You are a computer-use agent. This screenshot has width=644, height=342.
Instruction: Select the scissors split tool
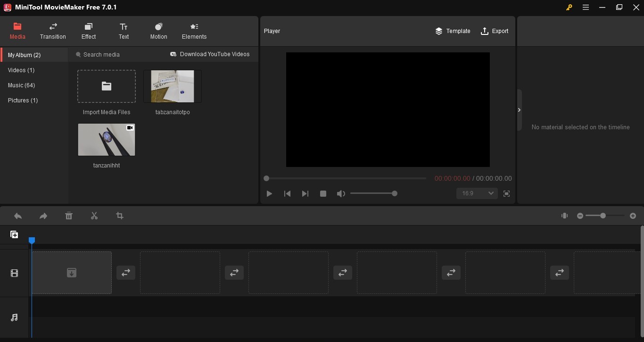[94, 216]
